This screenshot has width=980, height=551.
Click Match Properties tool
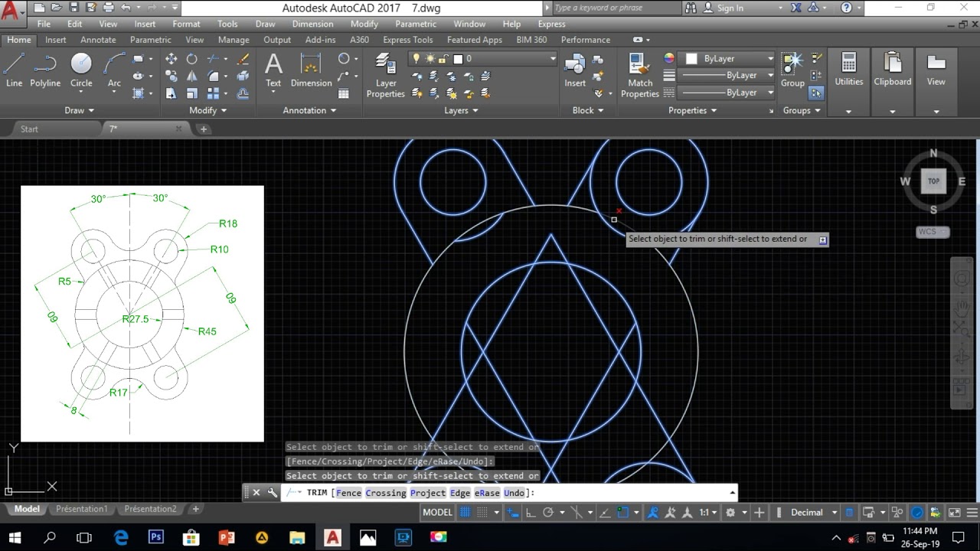[640, 75]
